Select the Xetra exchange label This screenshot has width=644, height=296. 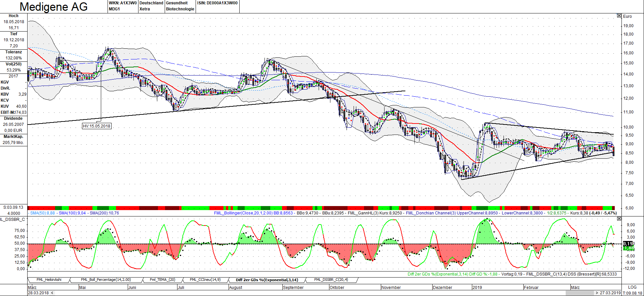[145, 9]
